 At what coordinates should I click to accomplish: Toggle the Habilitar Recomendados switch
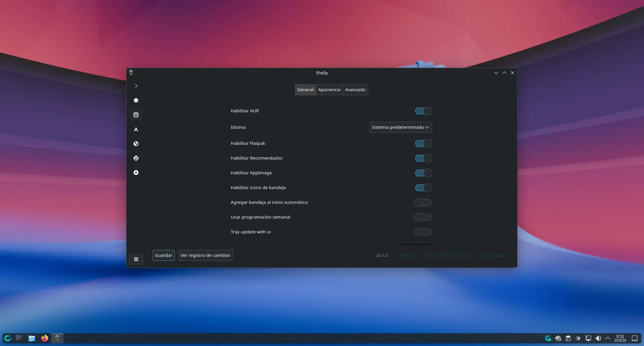(x=423, y=158)
